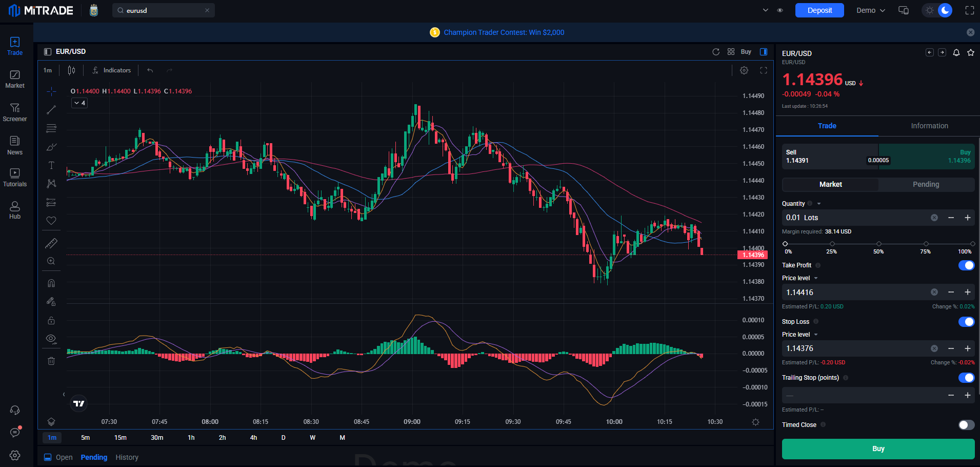Select the brush drawing tool
The width and height of the screenshot is (980, 467).
tap(51, 147)
